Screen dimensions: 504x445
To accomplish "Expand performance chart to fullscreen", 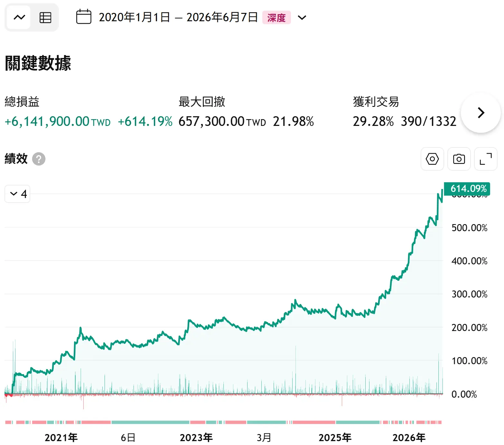I will (486, 159).
